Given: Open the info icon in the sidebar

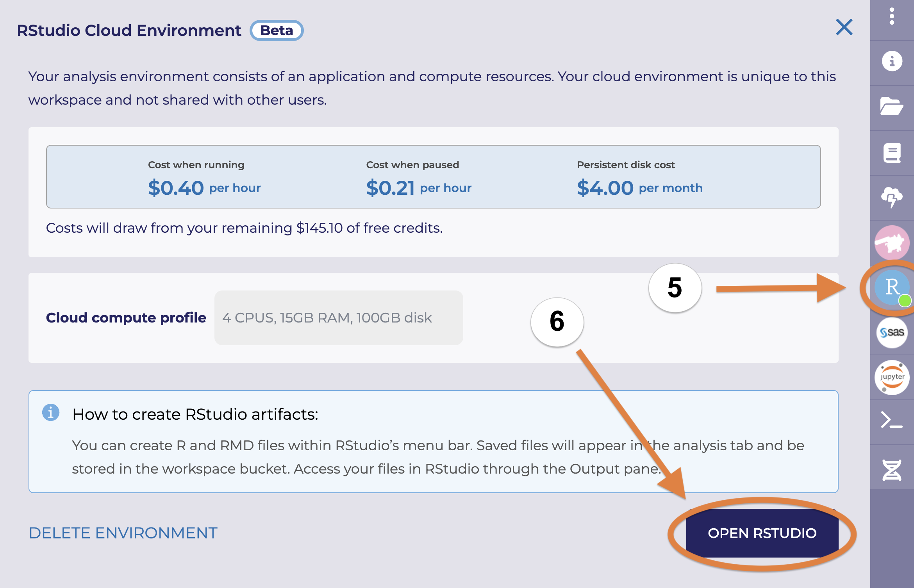Looking at the screenshot, I should [x=892, y=61].
